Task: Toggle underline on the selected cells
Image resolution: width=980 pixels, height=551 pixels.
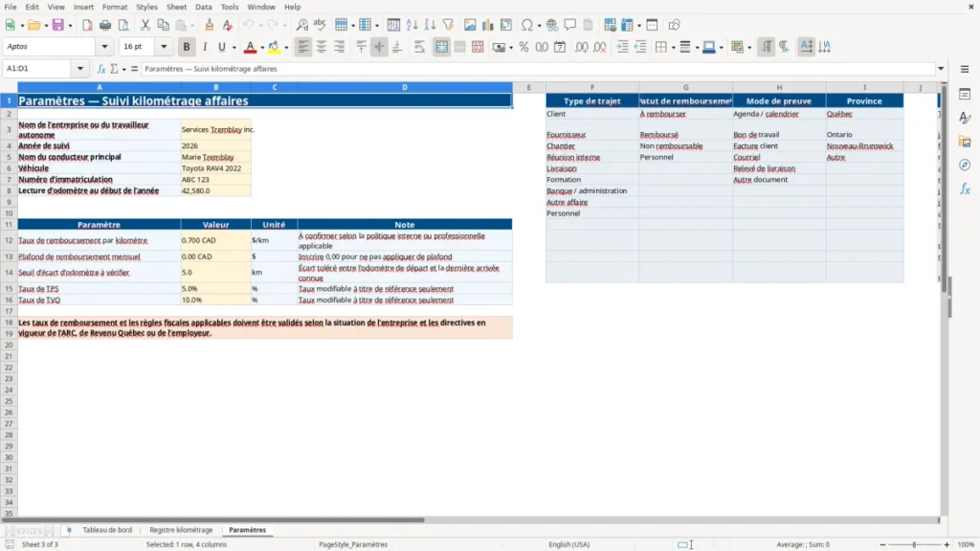Action: tap(221, 47)
